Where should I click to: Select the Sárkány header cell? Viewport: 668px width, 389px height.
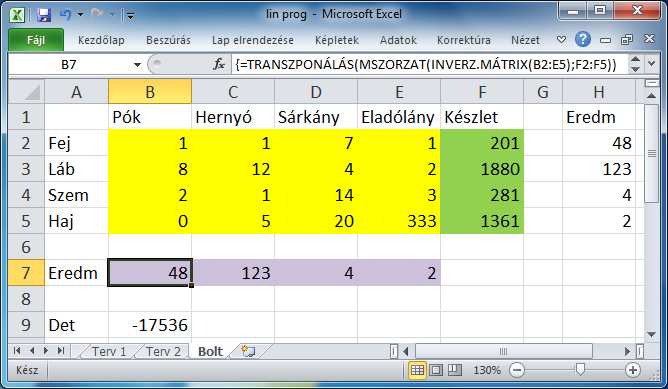[316, 117]
